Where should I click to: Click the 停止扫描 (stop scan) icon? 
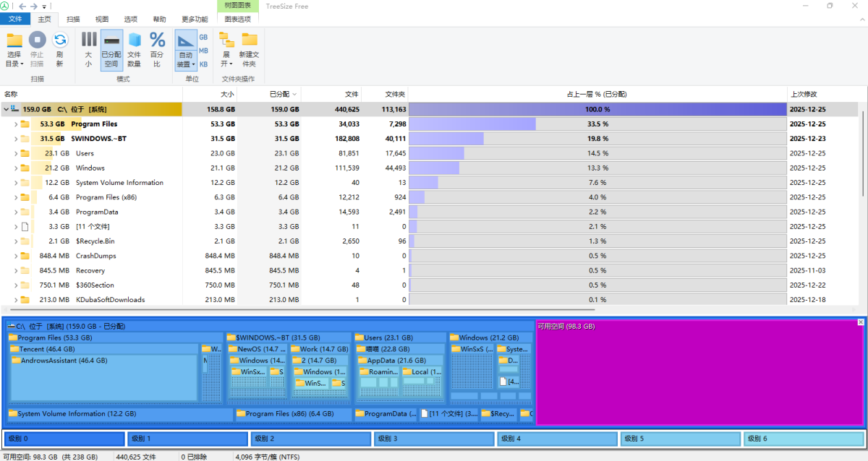coord(37,40)
